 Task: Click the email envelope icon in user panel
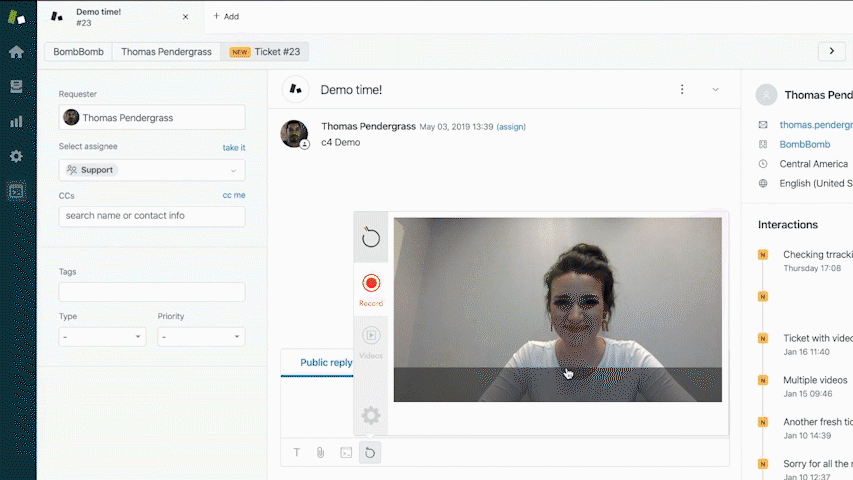[x=763, y=125]
